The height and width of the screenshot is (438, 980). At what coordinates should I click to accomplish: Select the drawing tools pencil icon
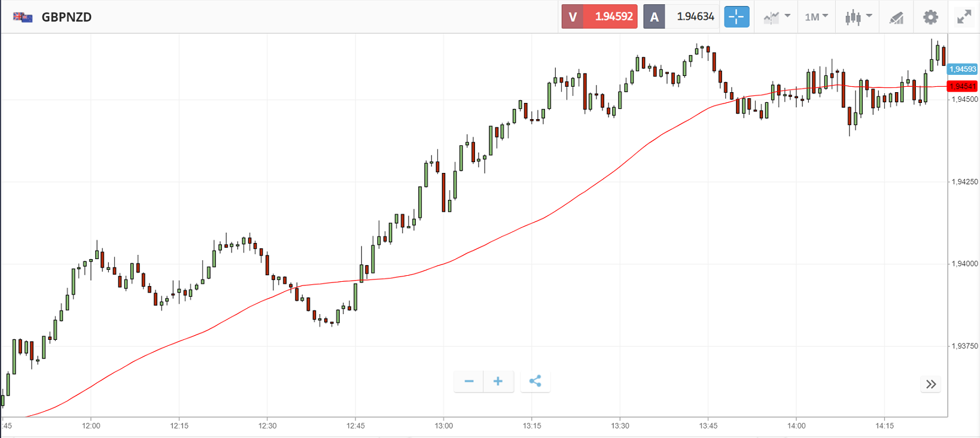click(x=896, y=17)
